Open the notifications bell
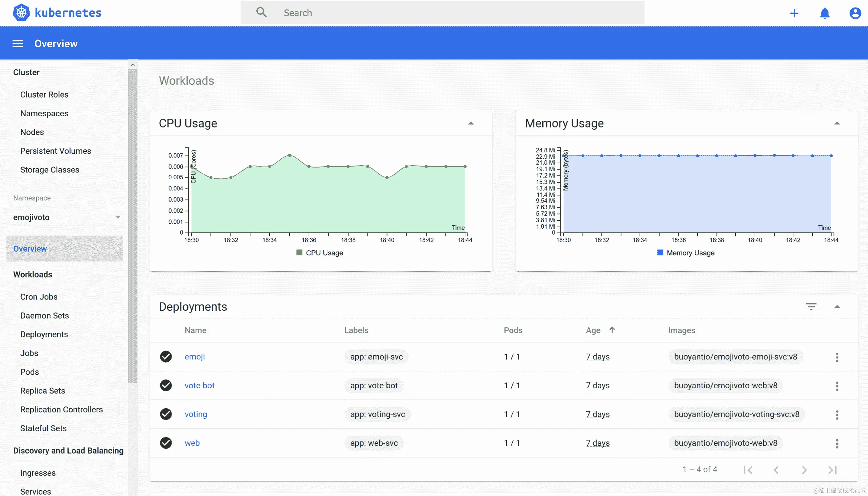Screen dimensions: 868x496 tap(824, 13)
